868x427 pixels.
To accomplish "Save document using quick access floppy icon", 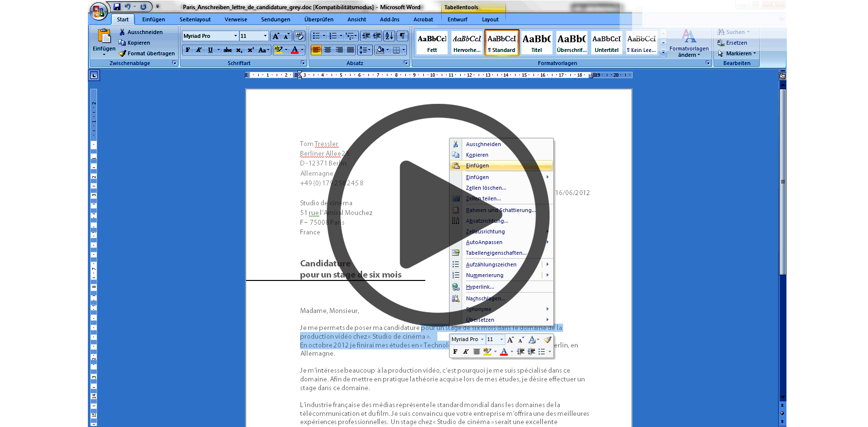I will [117, 7].
